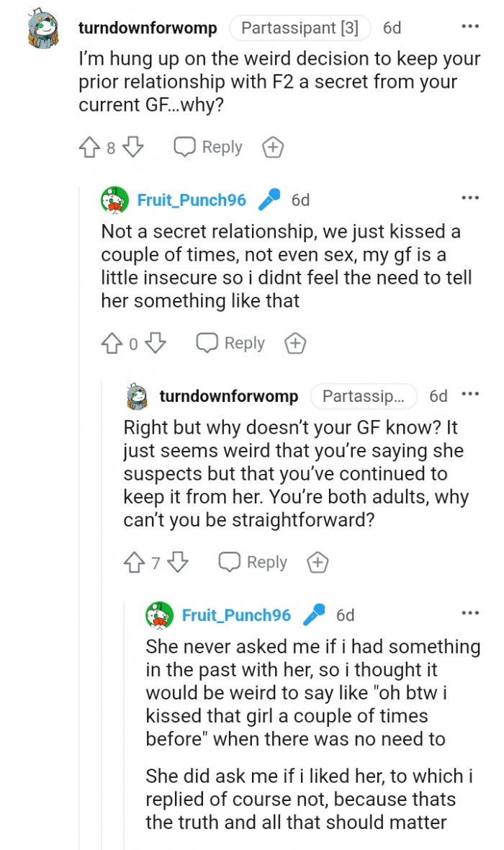Click the award icon on turndownforwomp's second comment
The height and width of the screenshot is (850, 504).
click(x=317, y=562)
